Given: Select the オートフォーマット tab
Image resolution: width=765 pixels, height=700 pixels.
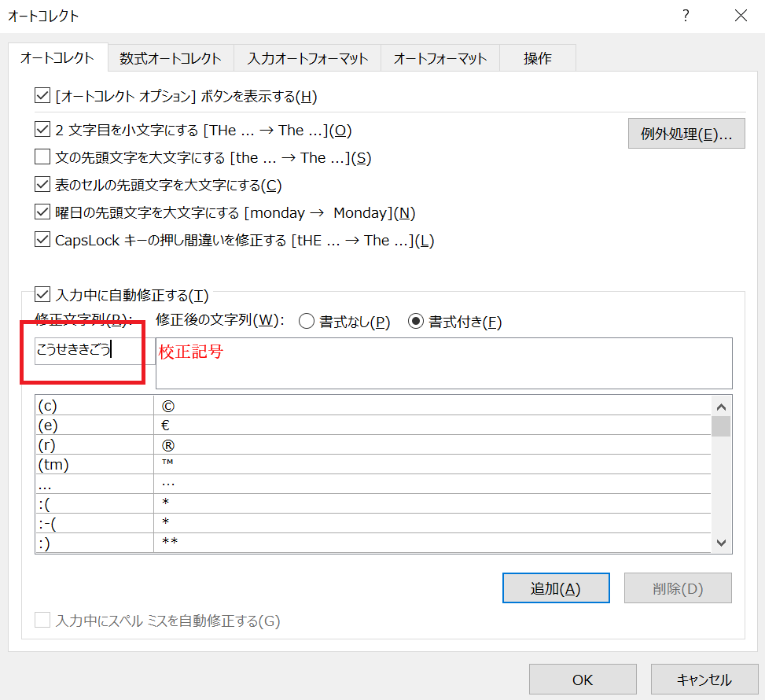Looking at the screenshot, I should (440, 58).
